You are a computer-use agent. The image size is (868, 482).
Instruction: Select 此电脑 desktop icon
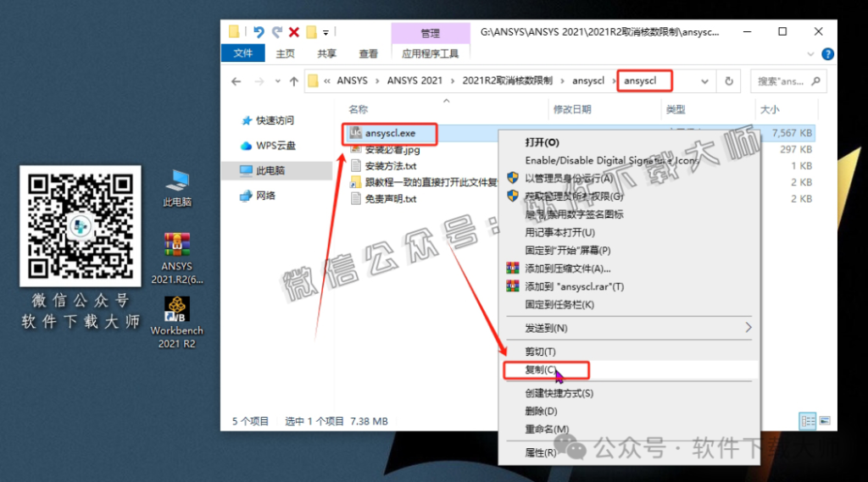tap(177, 188)
